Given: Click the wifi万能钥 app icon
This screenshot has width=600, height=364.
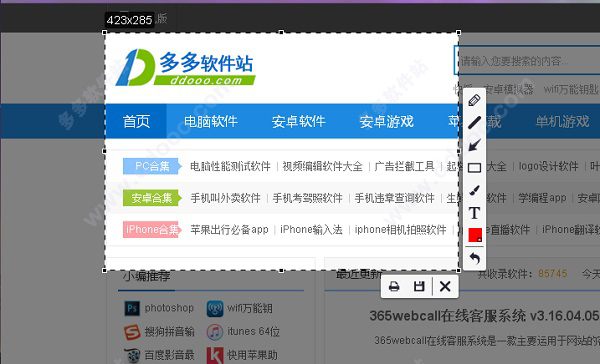Looking at the screenshot, I should 215,309.
